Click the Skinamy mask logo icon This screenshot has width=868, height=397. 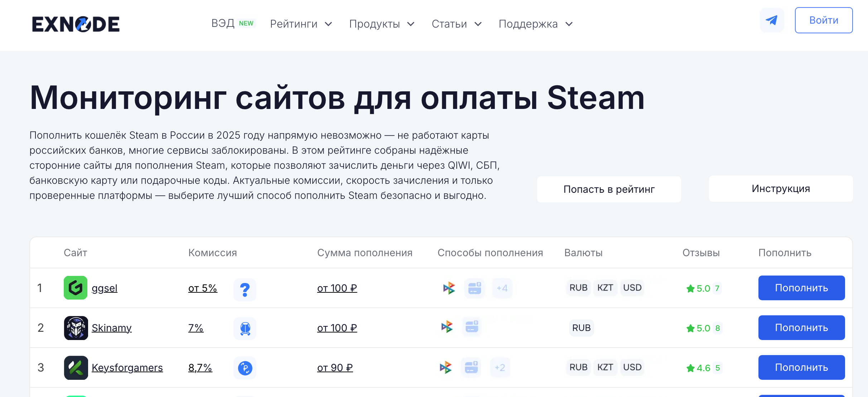76,327
